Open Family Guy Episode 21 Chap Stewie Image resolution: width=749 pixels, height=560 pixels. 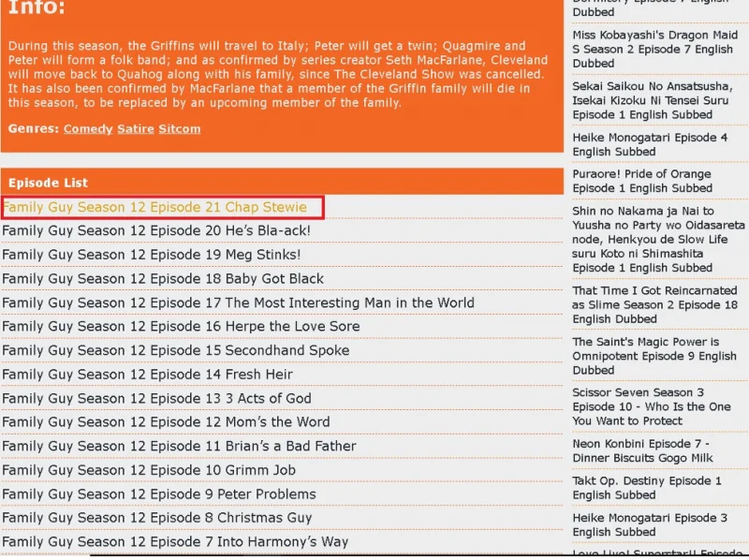click(154, 207)
